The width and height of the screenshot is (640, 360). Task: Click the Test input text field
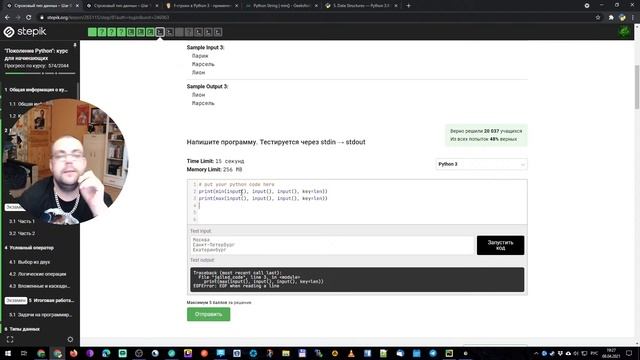coord(332,245)
